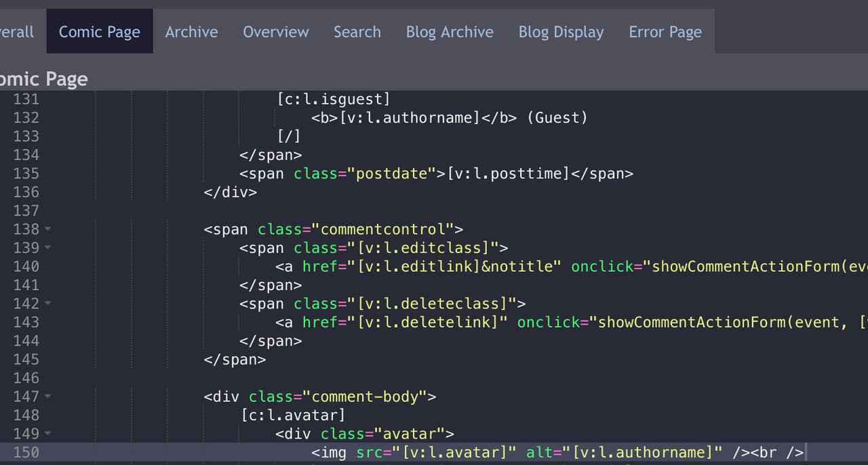868x465 pixels.
Task: Collapse code fold at line 138
Action: [47, 229]
